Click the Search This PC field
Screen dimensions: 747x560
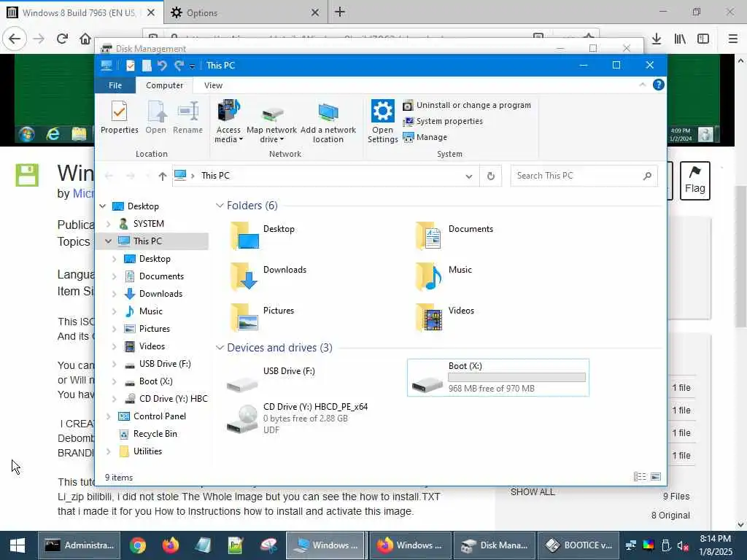tap(584, 176)
